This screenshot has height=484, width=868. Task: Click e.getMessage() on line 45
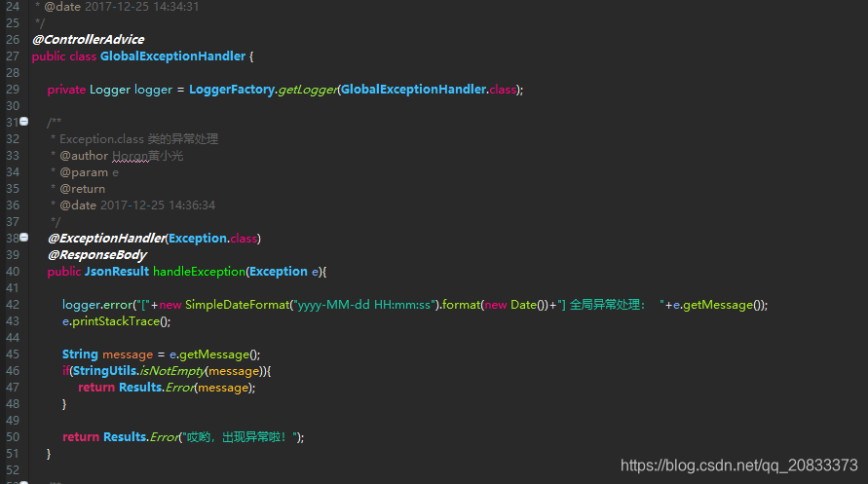pos(214,354)
